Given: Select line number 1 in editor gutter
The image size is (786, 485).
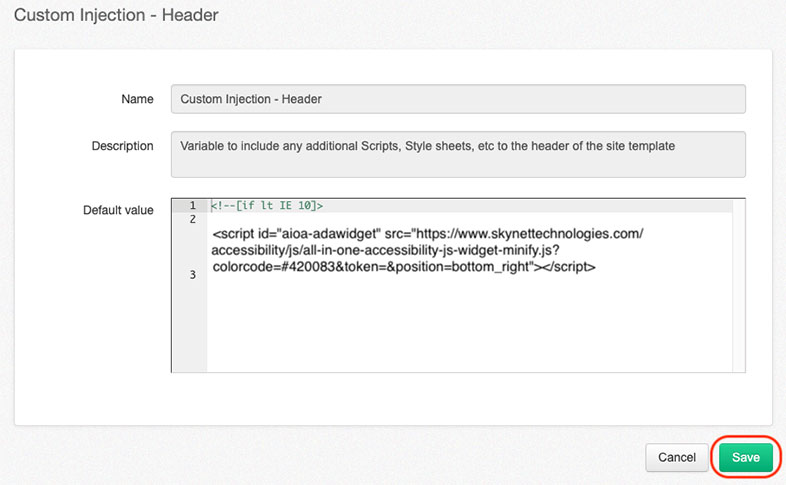Looking at the screenshot, I should pos(191,205).
